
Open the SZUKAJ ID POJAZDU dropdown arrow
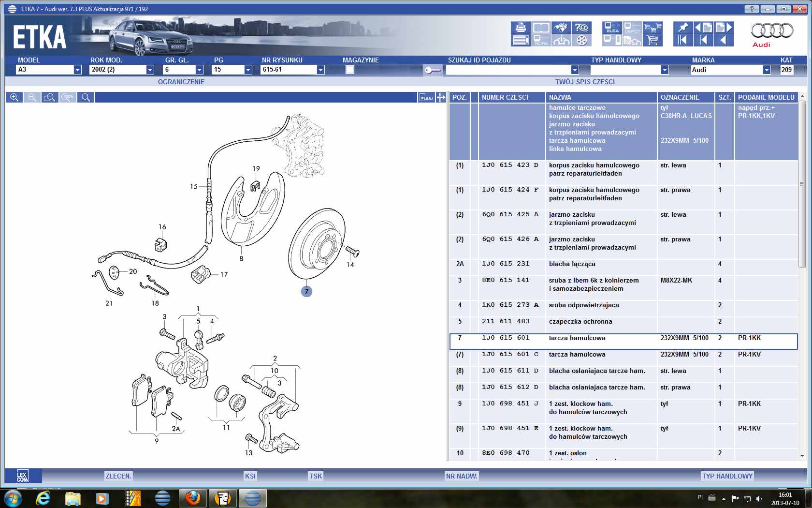click(x=575, y=70)
